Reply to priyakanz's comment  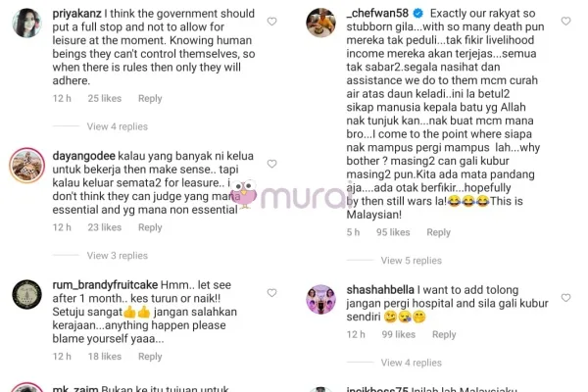pos(150,99)
